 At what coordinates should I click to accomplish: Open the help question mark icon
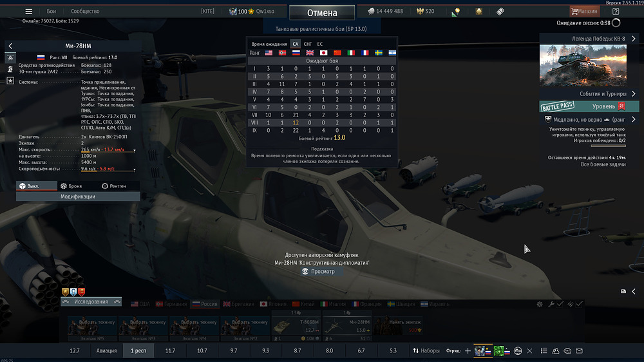616,12
